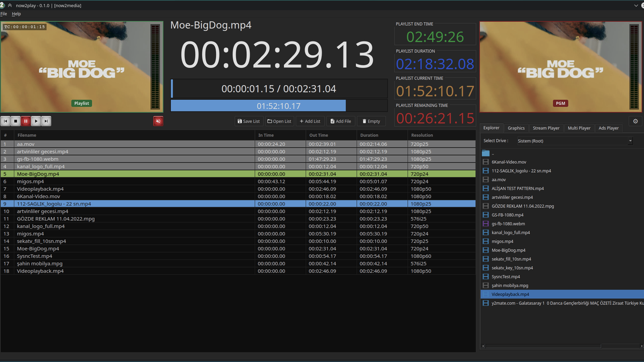This screenshot has height=362, width=644.
Task: Seek in the clip progress bar showing 00:00:01.15
Action: (279, 89)
